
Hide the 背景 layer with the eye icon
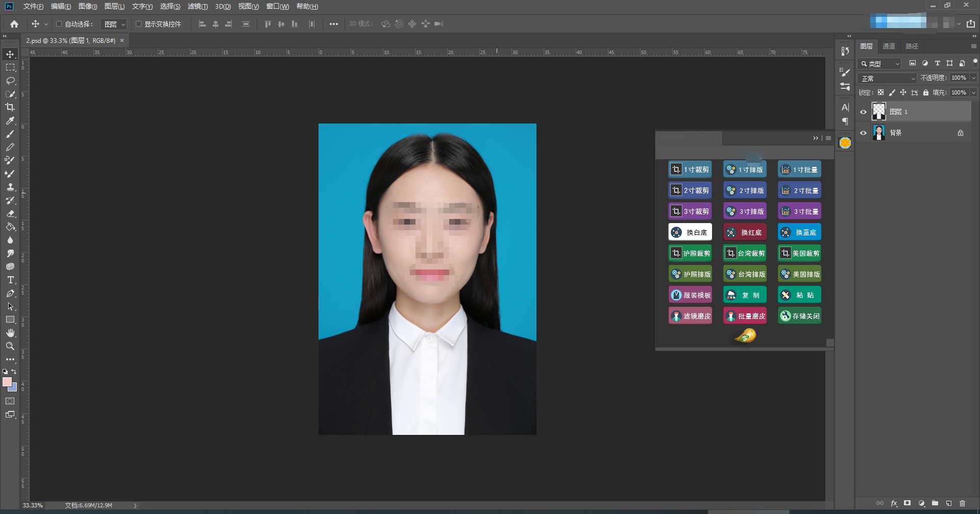pyautogui.click(x=864, y=133)
